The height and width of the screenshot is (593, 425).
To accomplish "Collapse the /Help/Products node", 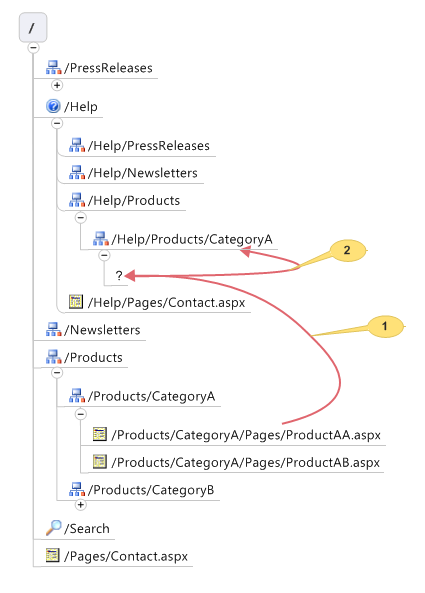I will 81,217.
